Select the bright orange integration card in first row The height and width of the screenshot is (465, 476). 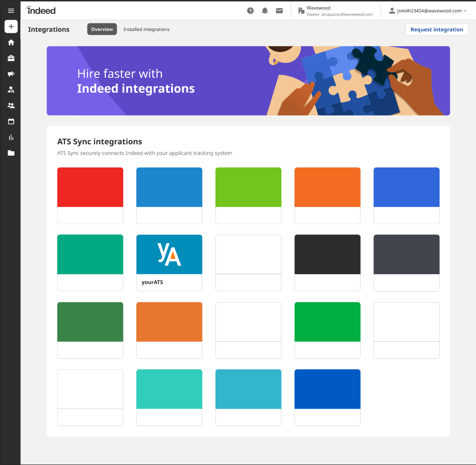(327, 195)
